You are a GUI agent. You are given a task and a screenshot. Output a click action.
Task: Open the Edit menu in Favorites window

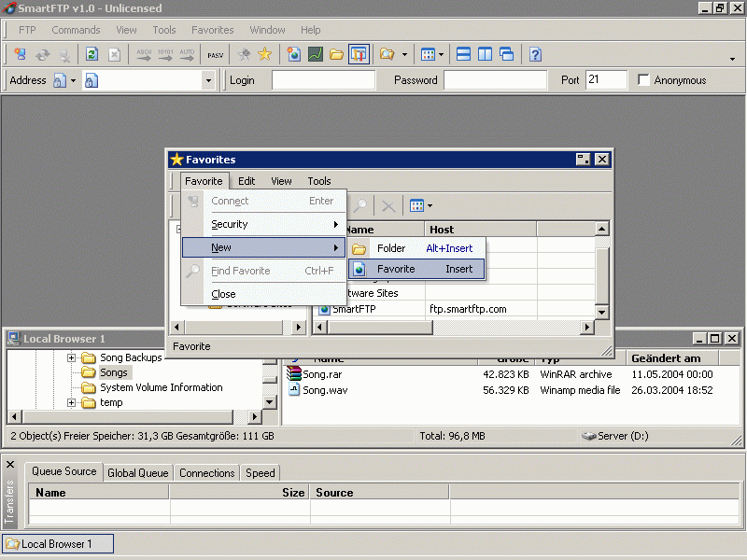[247, 181]
